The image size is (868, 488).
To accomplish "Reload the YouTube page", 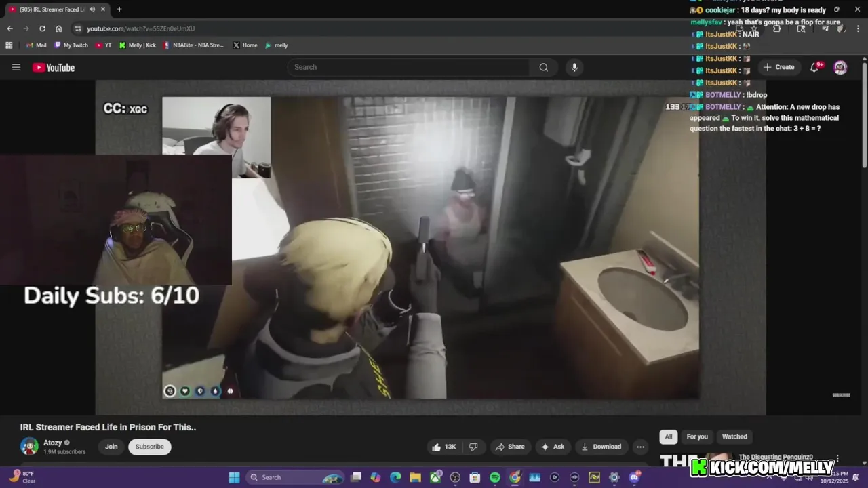I will coord(42,28).
